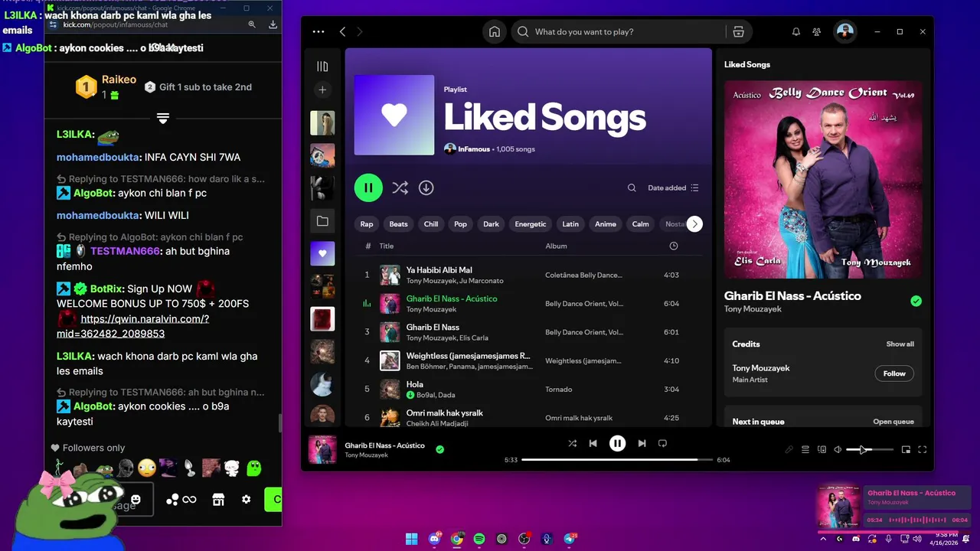Click the Belly Dance Orient album cover
Image resolution: width=980 pixels, height=551 pixels.
[x=823, y=180]
